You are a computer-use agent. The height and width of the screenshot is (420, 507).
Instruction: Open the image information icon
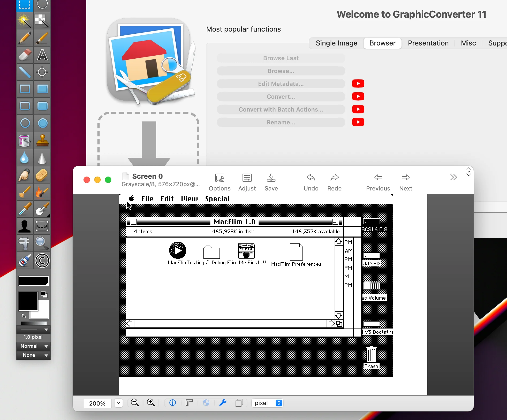tap(173, 403)
